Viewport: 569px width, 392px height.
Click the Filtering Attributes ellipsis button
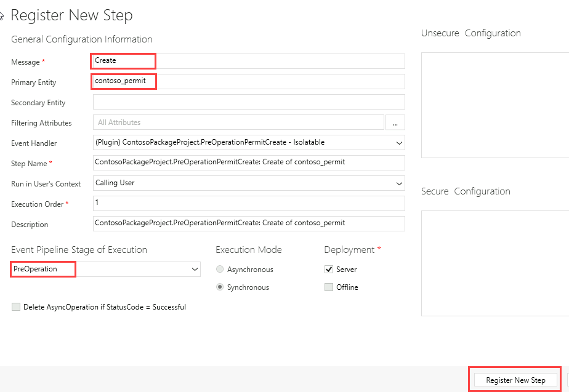pos(395,123)
